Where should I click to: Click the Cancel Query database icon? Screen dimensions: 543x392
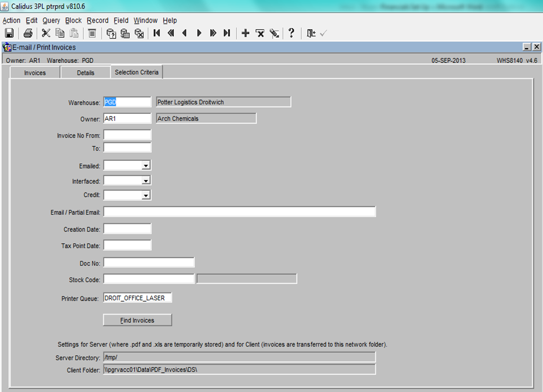[x=139, y=33]
